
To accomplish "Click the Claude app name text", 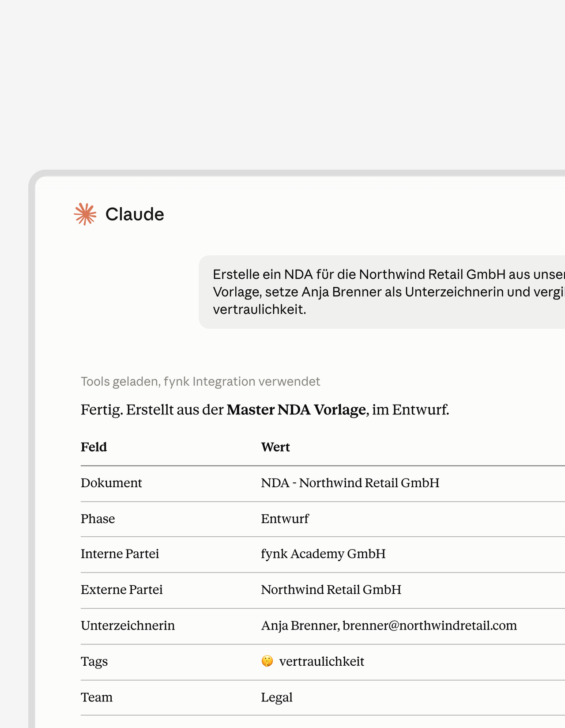I will pyautogui.click(x=135, y=214).
